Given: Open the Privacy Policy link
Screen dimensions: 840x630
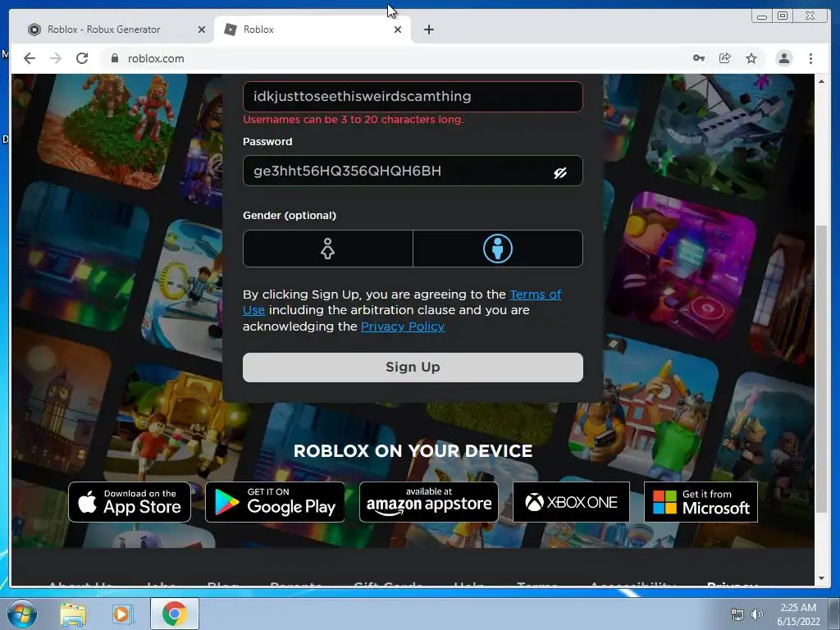Looking at the screenshot, I should tap(402, 326).
